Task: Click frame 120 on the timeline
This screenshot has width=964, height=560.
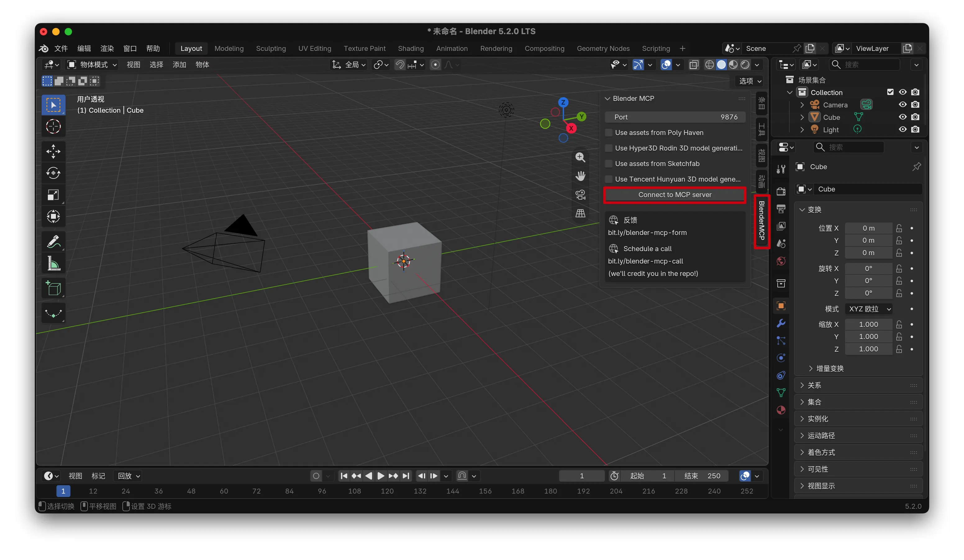Action: 387,491
